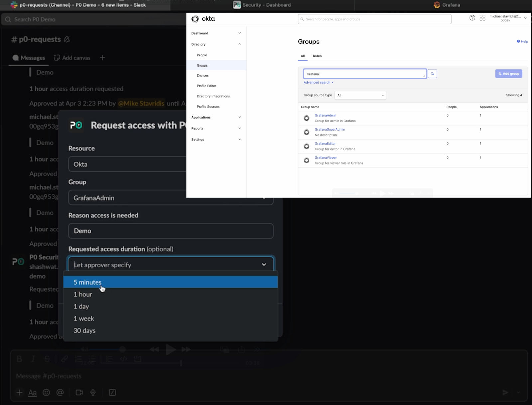
Task: Record audio using the microphone icon
Action: click(x=93, y=392)
